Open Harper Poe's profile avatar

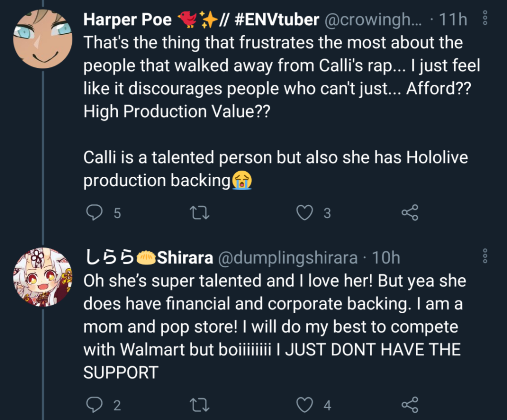click(43, 39)
